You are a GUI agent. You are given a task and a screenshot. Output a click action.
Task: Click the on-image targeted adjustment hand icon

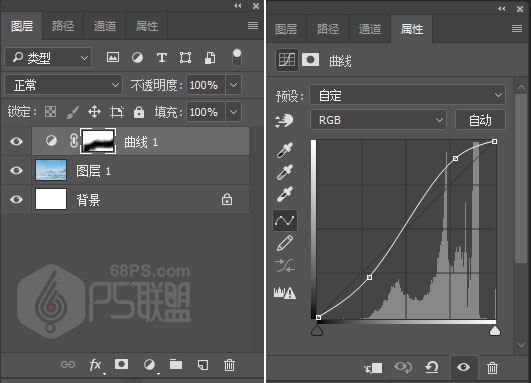[x=284, y=121]
